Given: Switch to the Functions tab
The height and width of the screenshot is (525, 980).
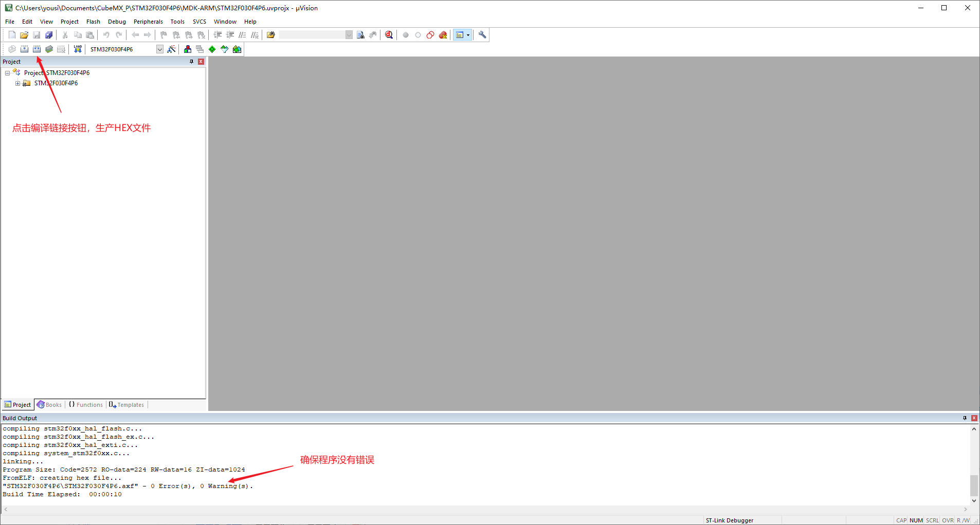Looking at the screenshot, I should [x=86, y=405].
